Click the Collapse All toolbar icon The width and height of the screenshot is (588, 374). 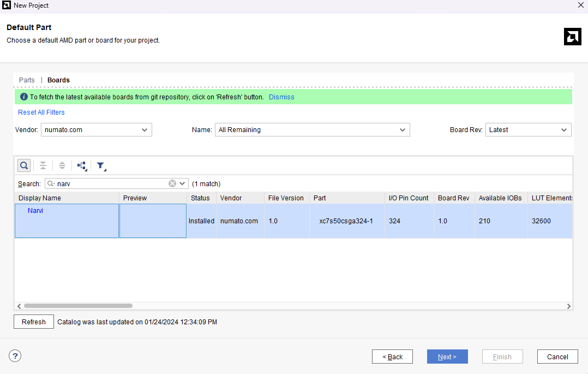pos(43,165)
